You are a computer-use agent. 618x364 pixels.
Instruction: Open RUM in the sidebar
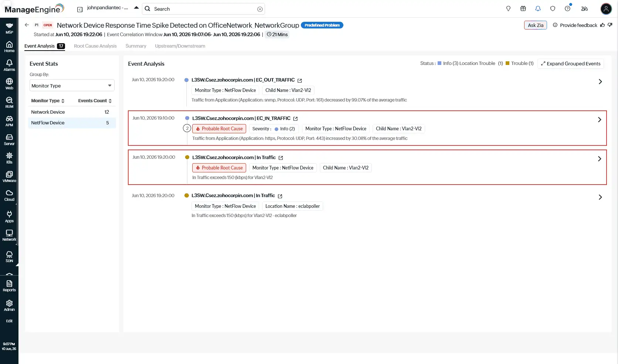[9, 102]
